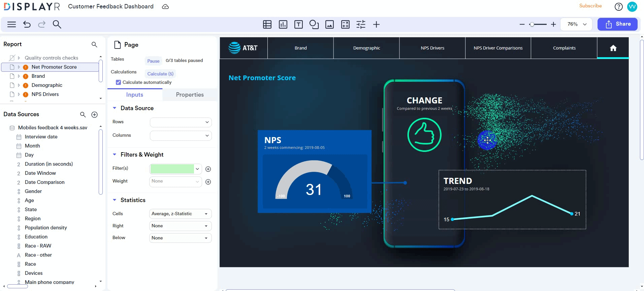Insert a visualization chart
The width and height of the screenshot is (644, 291).
283,24
